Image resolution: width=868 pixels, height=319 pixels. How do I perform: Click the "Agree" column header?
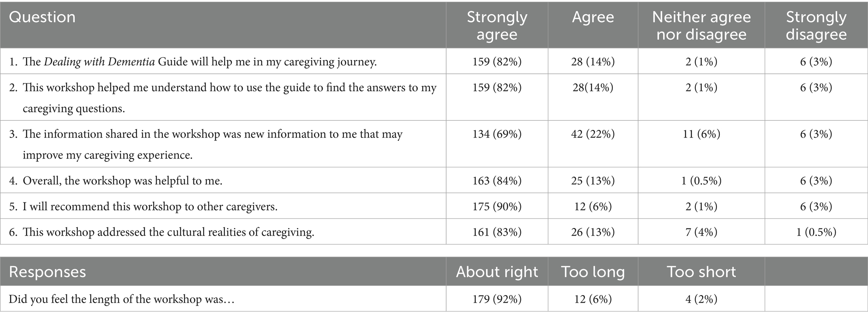(x=593, y=17)
